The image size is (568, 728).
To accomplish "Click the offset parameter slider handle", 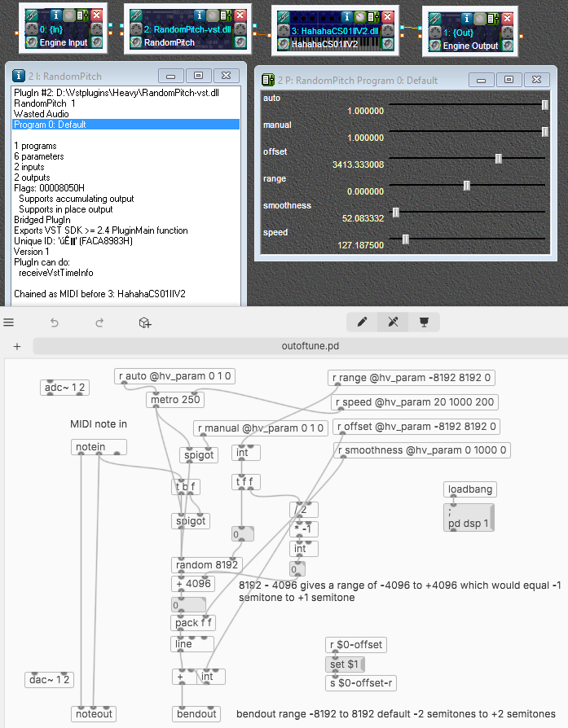I will coord(498,159).
